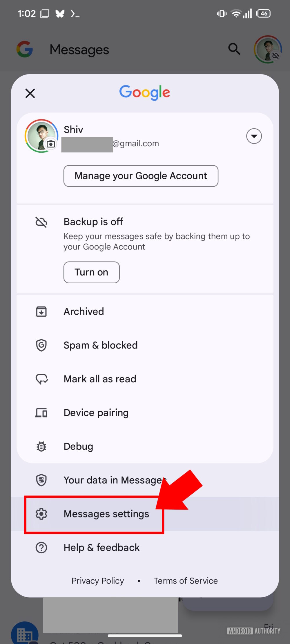
Task: Select the Debug bug icon
Action: [41, 446]
